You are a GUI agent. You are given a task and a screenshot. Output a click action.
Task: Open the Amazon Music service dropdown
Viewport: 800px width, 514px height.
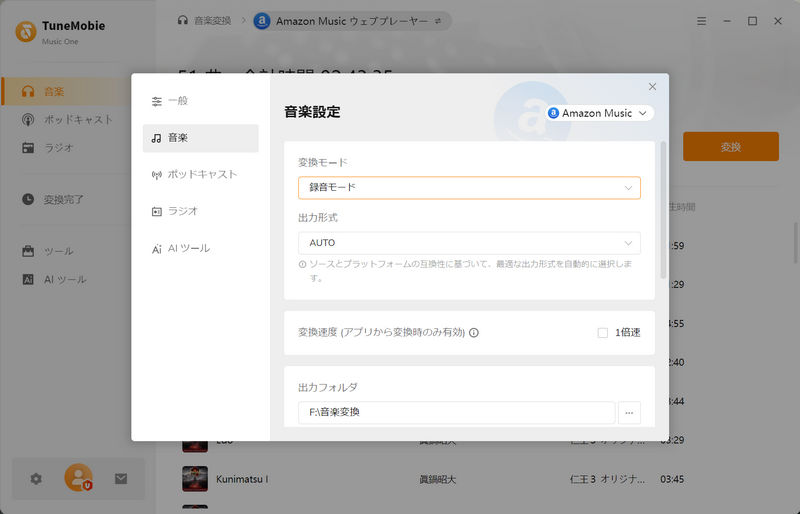click(x=599, y=113)
